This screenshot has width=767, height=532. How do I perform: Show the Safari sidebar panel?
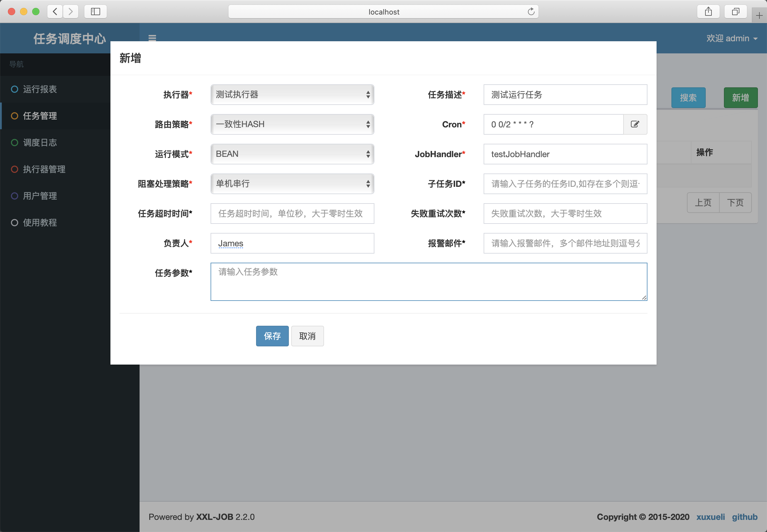coord(95,12)
